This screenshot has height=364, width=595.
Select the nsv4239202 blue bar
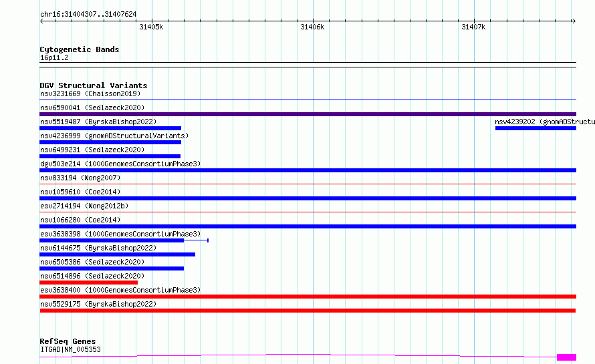click(535, 128)
